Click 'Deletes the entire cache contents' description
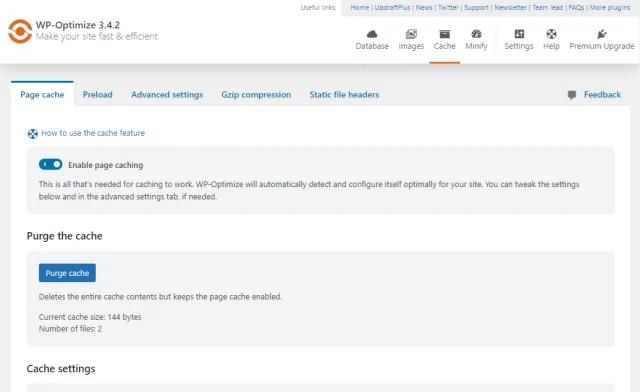The width and height of the screenshot is (640, 392). point(160,297)
